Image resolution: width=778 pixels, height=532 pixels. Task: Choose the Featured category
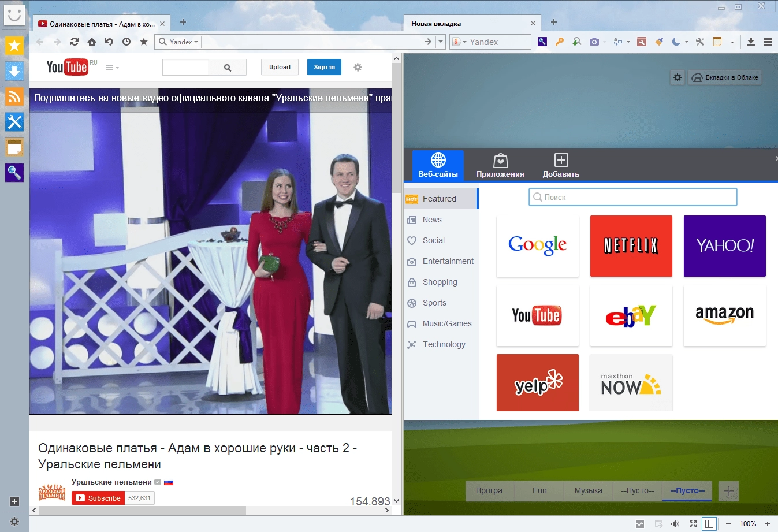pyautogui.click(x=441, y=199)
